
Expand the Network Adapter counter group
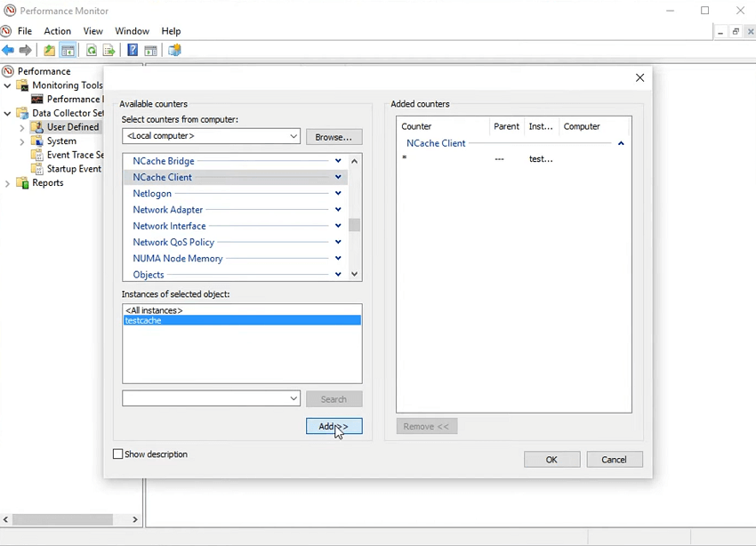pos(338,209)
